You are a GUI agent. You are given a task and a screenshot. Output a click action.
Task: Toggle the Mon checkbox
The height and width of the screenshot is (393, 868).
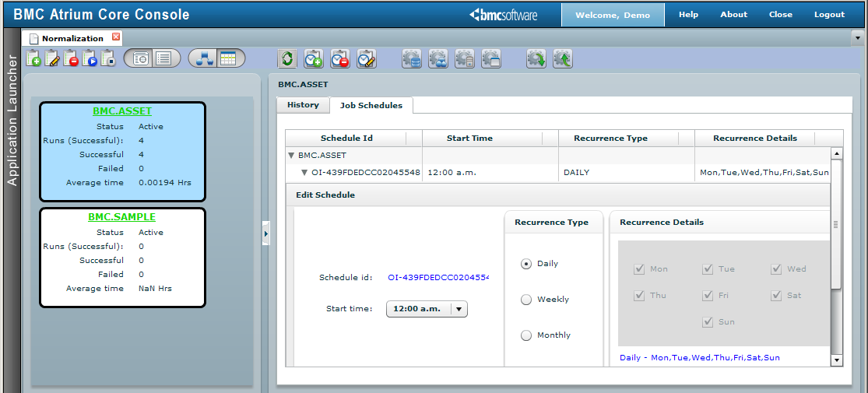[x=639, y=269]
